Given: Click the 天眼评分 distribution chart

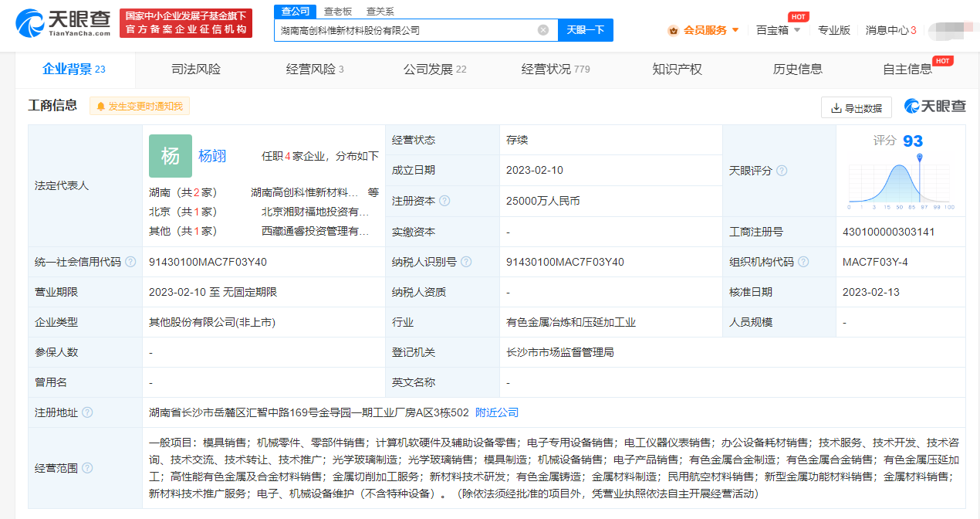Looking at the screenshot, I should [x=901, y=181].
